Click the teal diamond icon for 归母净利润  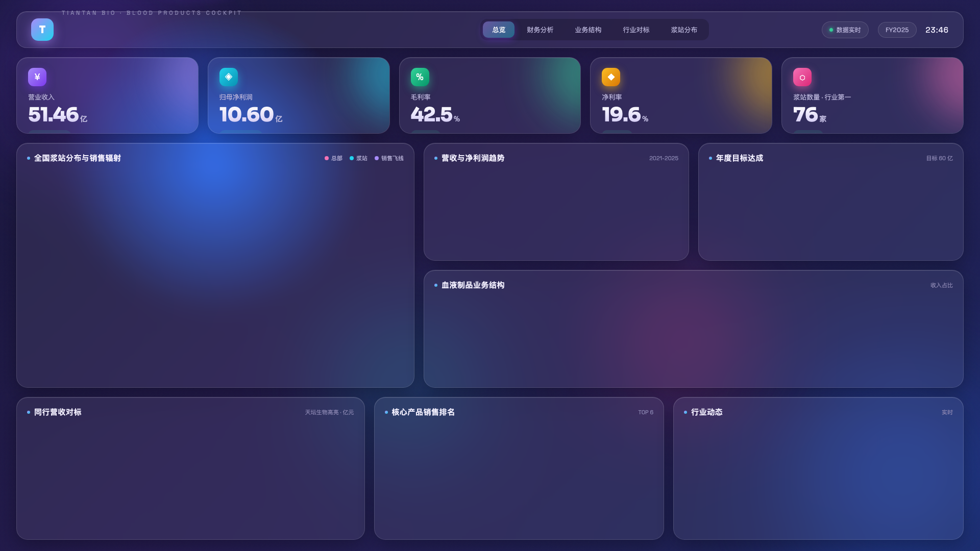(229, 77)
